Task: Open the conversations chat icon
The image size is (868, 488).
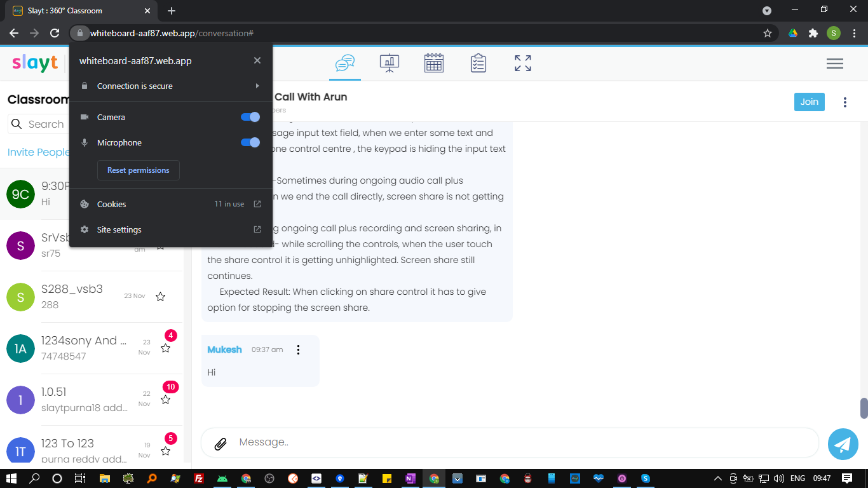Action: (x=345, y=63)
